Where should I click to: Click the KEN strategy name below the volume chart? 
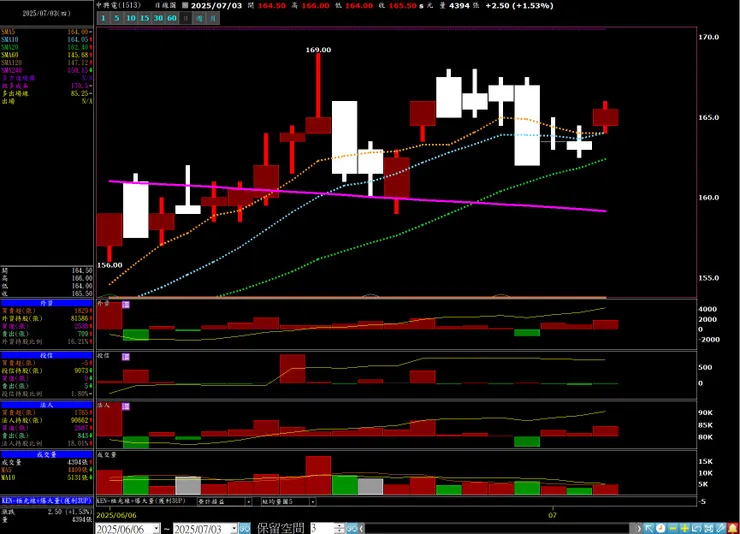[x=142, y=501]
